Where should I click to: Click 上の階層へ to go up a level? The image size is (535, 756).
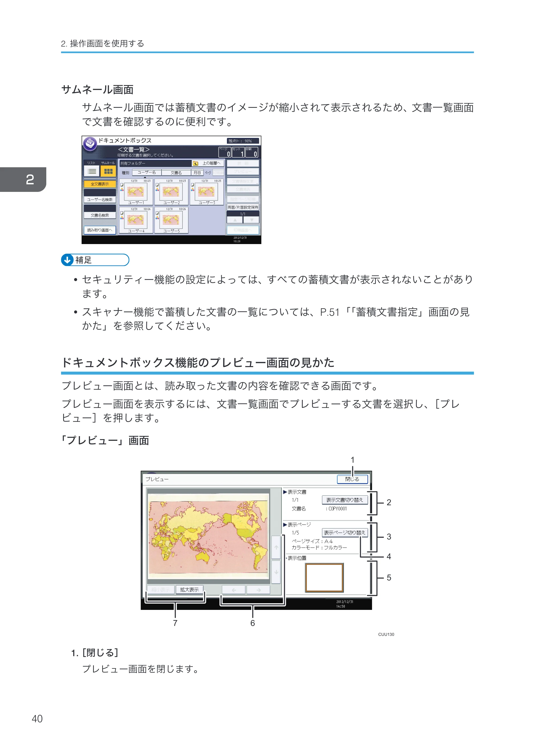point(208,164)
